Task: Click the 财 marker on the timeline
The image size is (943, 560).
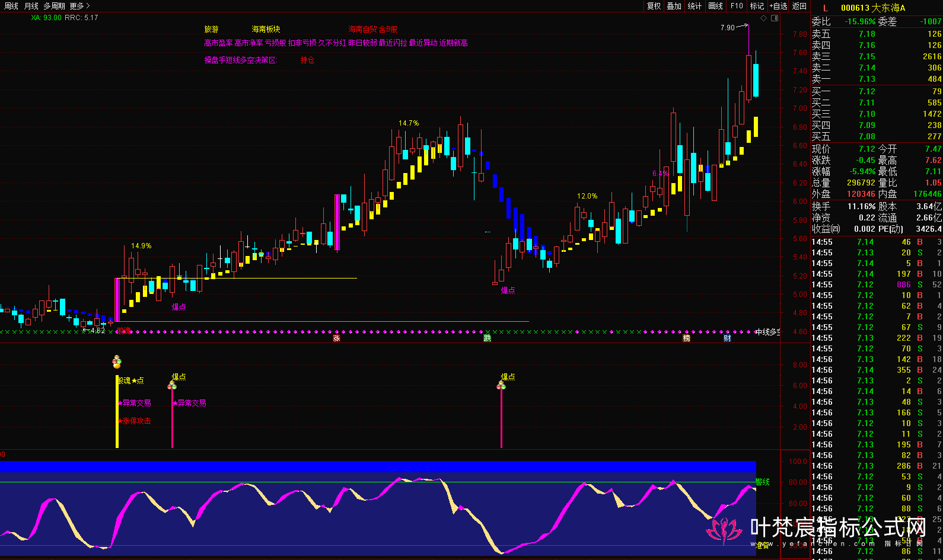Action: tap(727, 338)
